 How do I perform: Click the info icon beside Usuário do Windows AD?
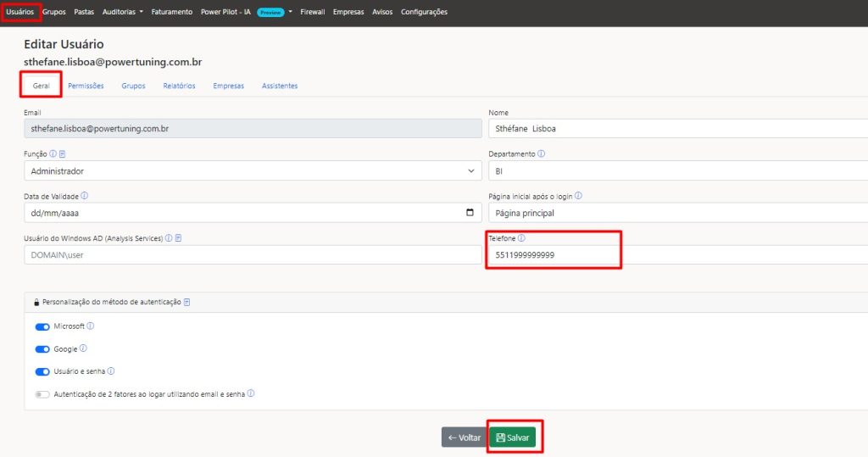169,238
